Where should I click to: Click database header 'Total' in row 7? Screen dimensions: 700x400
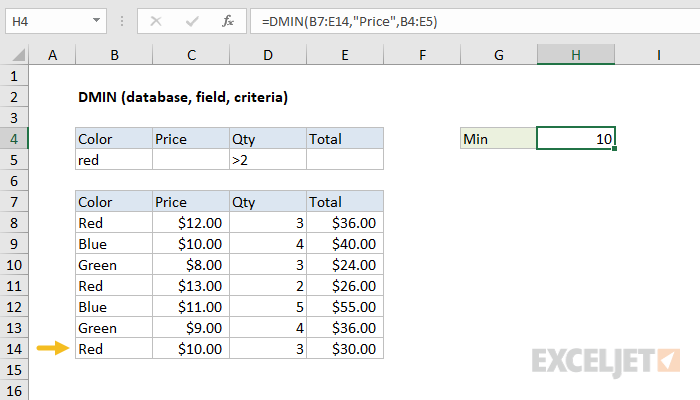pos(345,202)
